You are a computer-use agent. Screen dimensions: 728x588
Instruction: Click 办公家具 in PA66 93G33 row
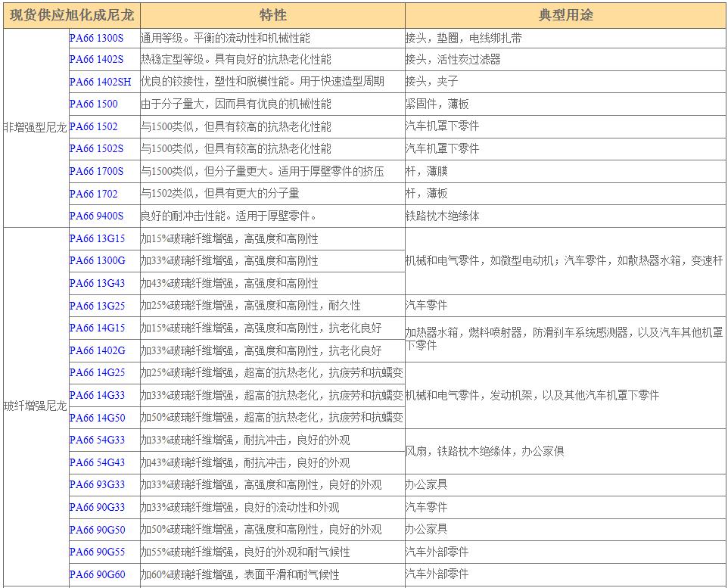(x=426, y=485)
